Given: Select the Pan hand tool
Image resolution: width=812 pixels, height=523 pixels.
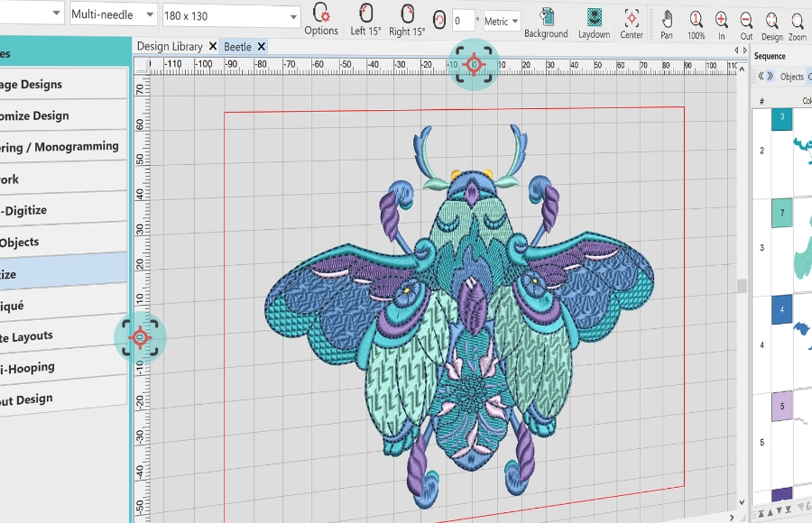Looking at the screenshot, I should point(666,18).
